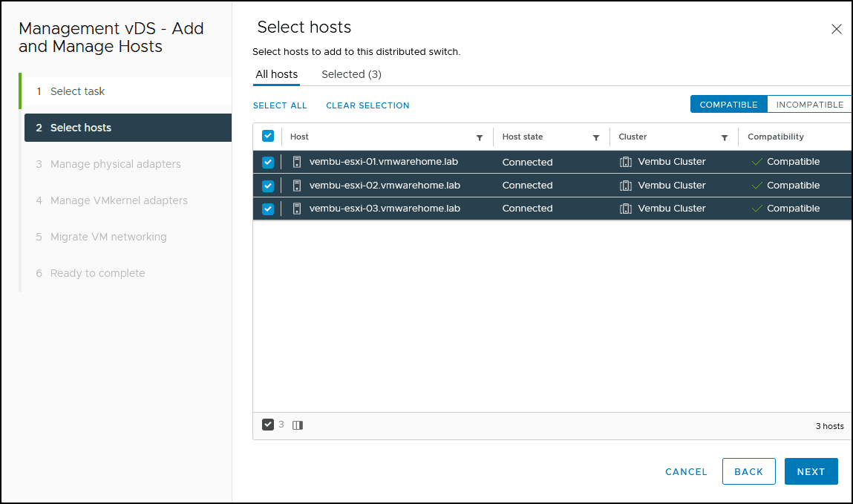
Task: Click host icon for vembu-esxi-01.vmwarehome.lab
Action: pos(297,162)
